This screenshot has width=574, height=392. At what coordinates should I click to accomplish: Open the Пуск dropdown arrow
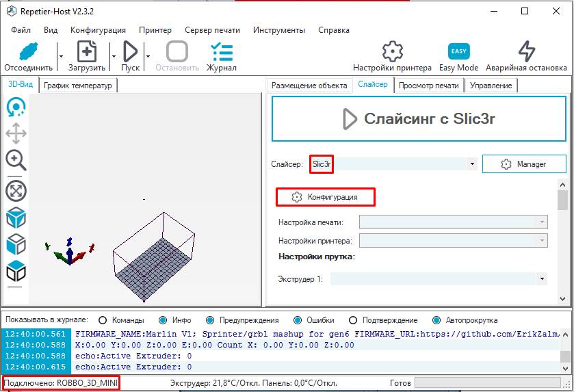(x=148, y=56)
